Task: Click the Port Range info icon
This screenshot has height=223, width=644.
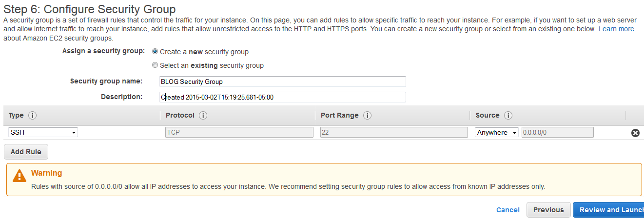Action: click(368, 116)
